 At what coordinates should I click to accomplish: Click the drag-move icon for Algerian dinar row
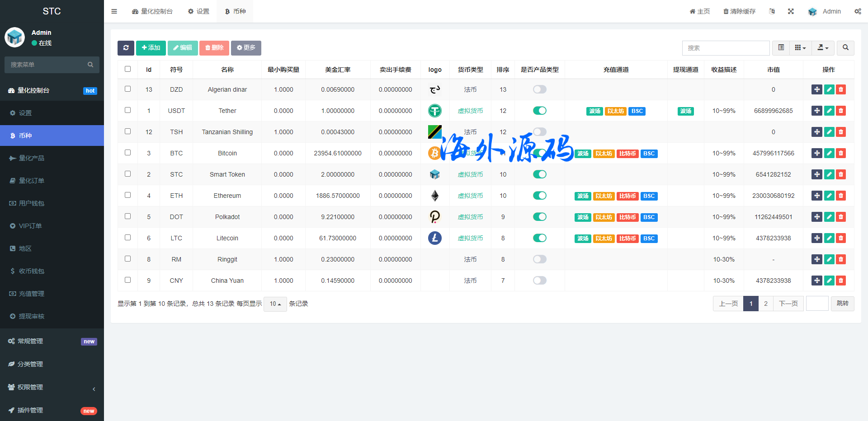816,89
